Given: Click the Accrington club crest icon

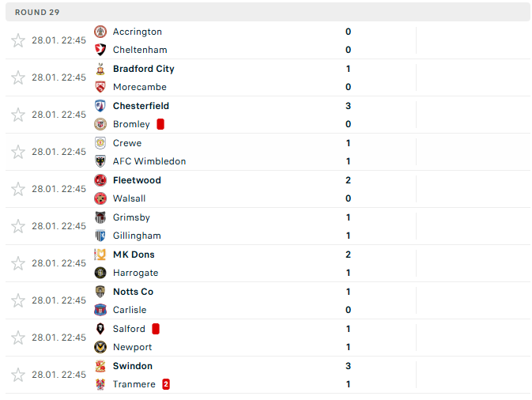Looking at the screenshot, I should (x=100, y=32).
